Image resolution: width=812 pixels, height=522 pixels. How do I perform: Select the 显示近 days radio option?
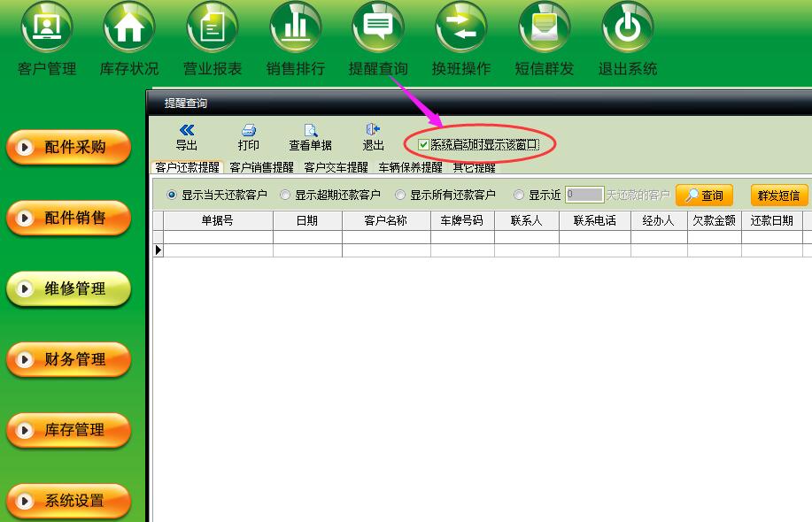pos(518,195)
